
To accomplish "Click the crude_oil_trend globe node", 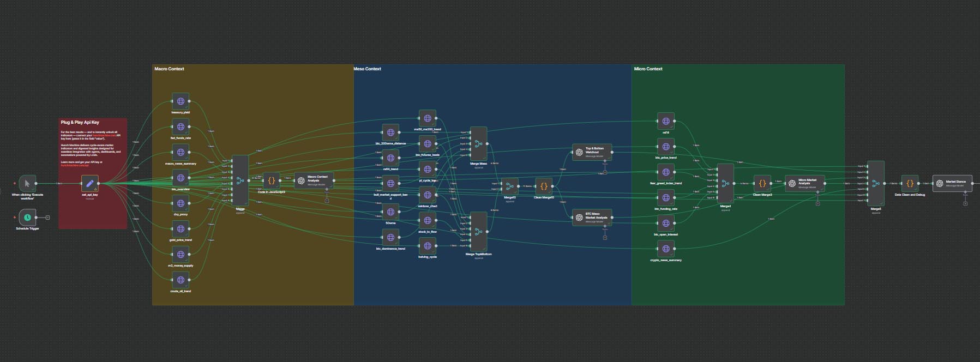I will [x=181, y=280].
